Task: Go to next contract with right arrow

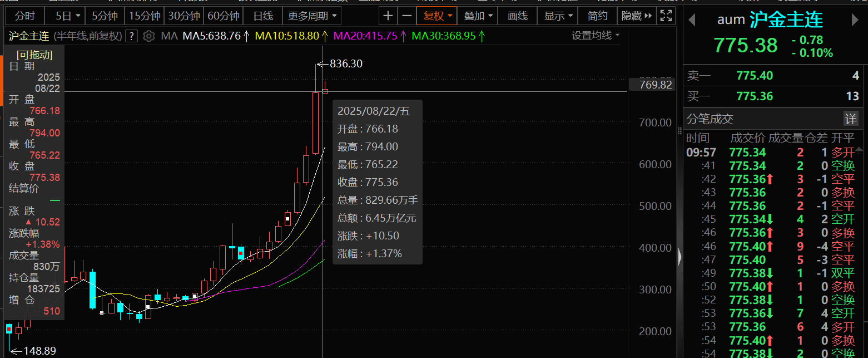Action: tap(855, 21)
